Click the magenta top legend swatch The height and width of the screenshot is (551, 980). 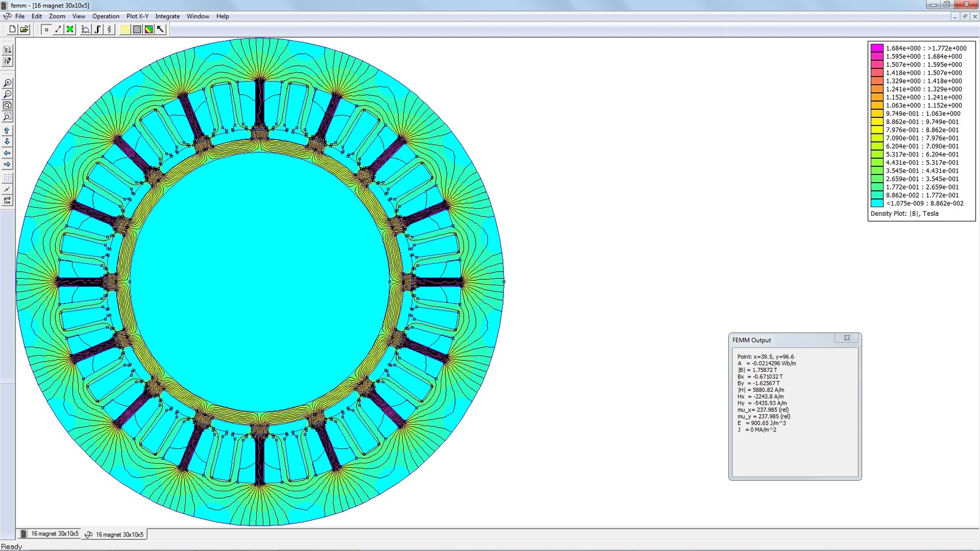coord(877,48)
